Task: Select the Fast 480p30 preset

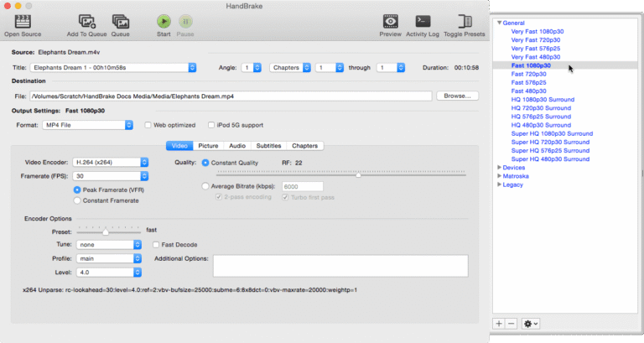Action: point(528,91)
